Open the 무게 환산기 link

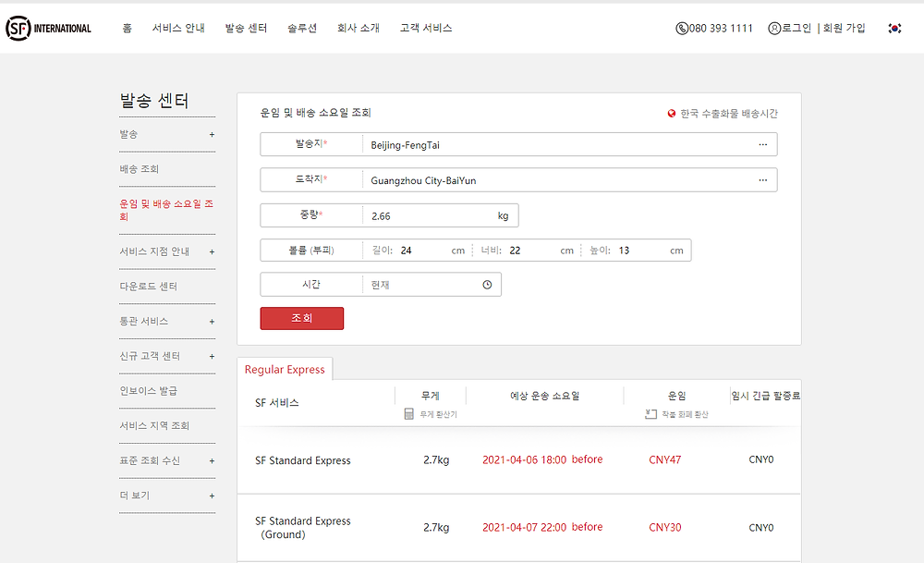point(438,414)
